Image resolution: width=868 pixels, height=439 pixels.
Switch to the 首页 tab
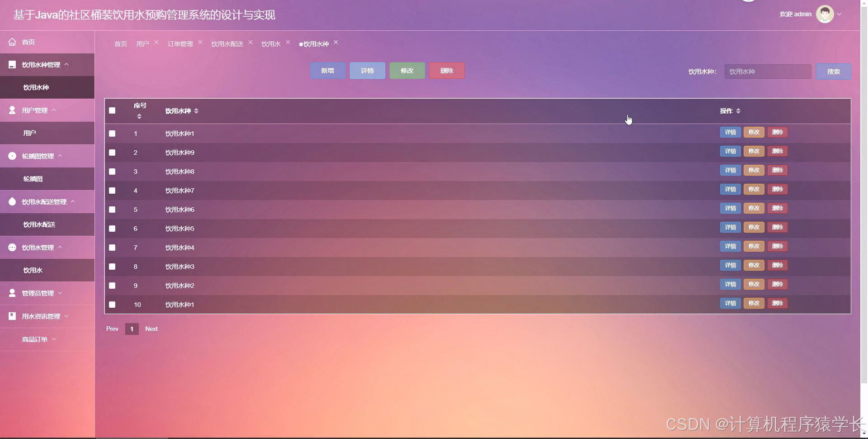[121, 44]
